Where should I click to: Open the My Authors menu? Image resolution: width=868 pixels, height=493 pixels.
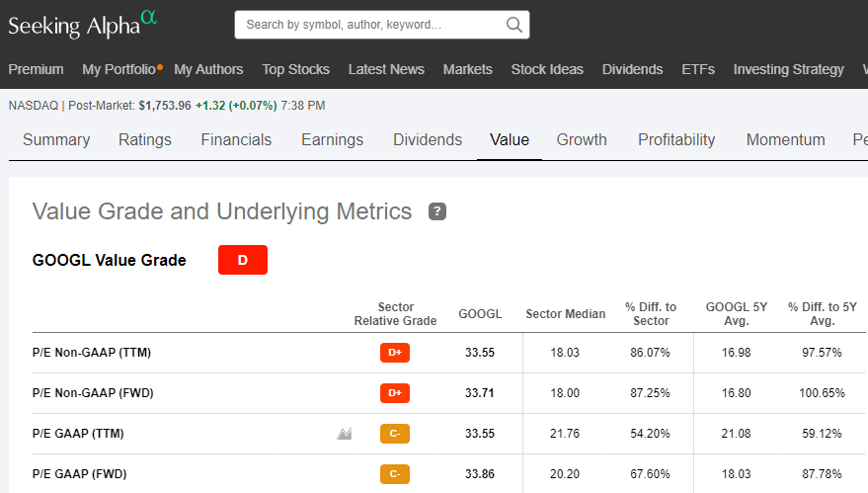[208, 69]
